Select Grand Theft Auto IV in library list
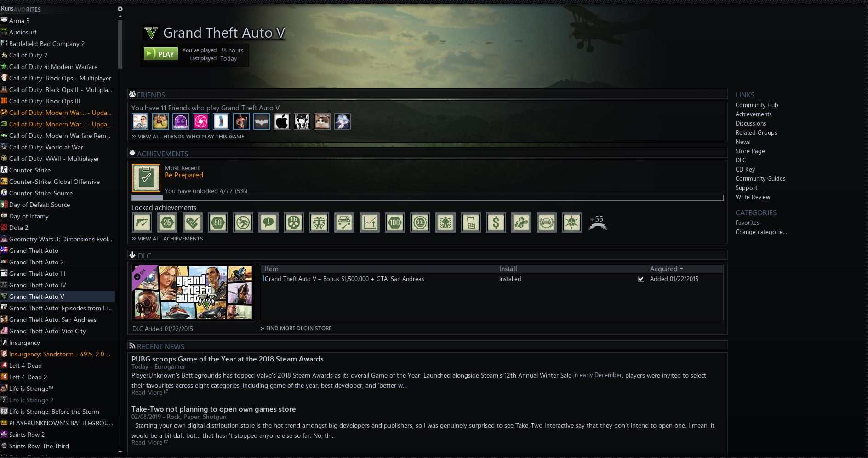 coord(38,285)
